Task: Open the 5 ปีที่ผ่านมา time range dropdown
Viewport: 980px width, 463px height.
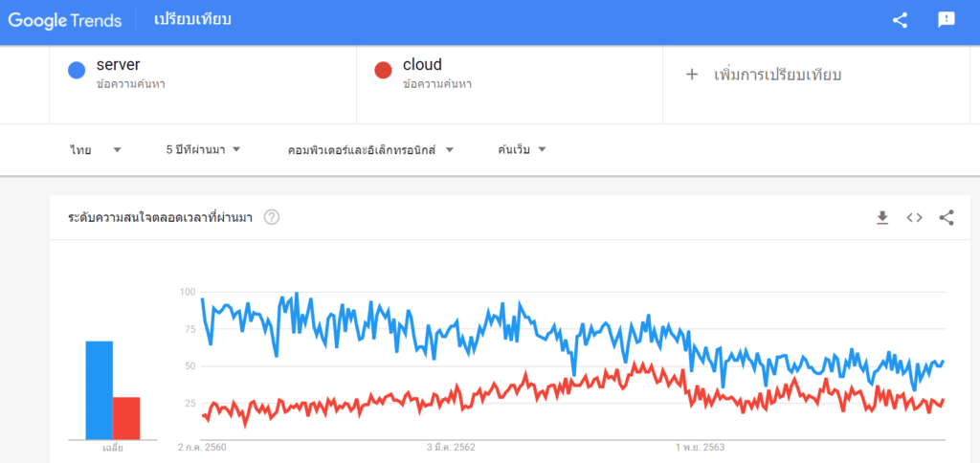Action: pos(203,150)
